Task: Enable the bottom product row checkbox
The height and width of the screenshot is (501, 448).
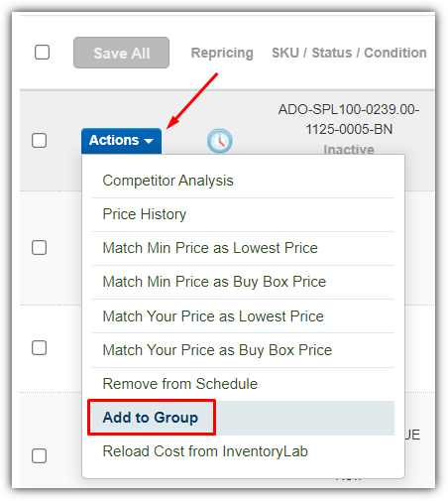Action: [x=39, y=455]
